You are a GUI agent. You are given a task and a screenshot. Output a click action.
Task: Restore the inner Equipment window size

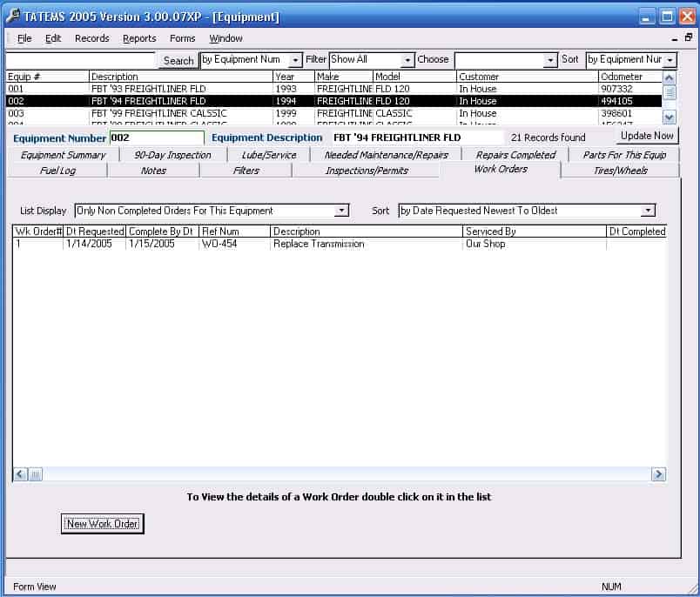689,38
